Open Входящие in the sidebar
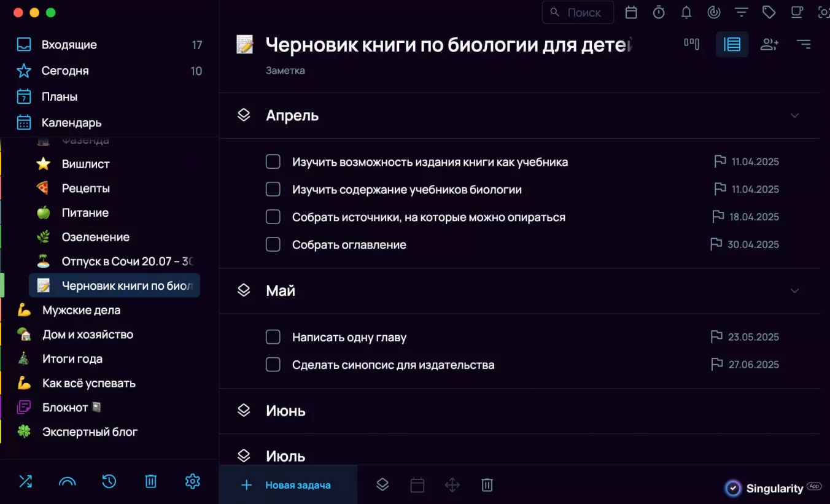 69,45
